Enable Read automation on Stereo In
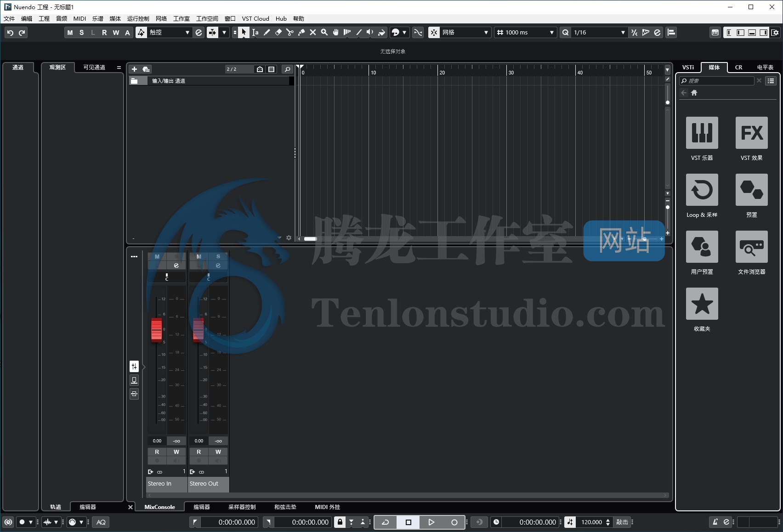783x532 pixels. click(x=157, y=452)
